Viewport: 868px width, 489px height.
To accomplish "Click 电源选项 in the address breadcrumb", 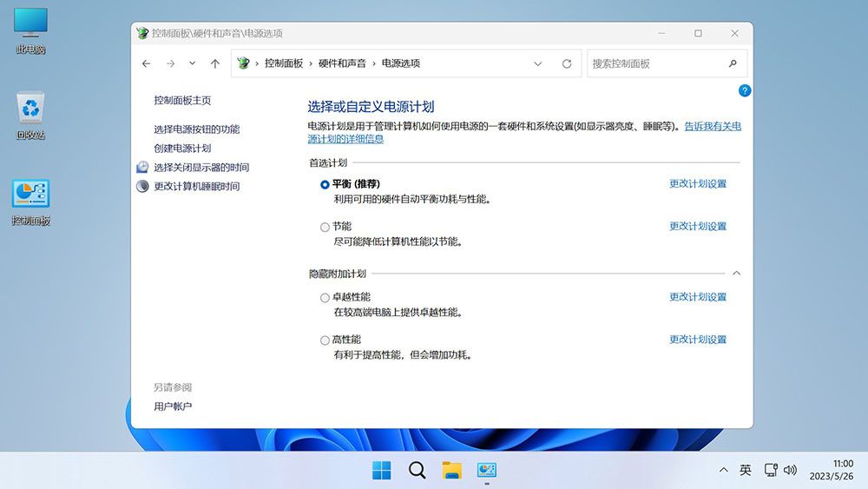I will (x=401, y=63).
